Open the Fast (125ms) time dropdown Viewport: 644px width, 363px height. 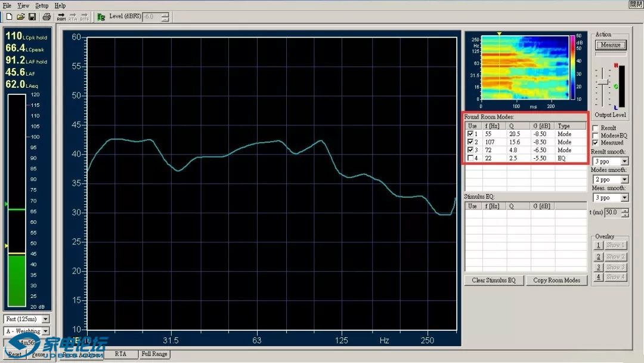point(45,319)
